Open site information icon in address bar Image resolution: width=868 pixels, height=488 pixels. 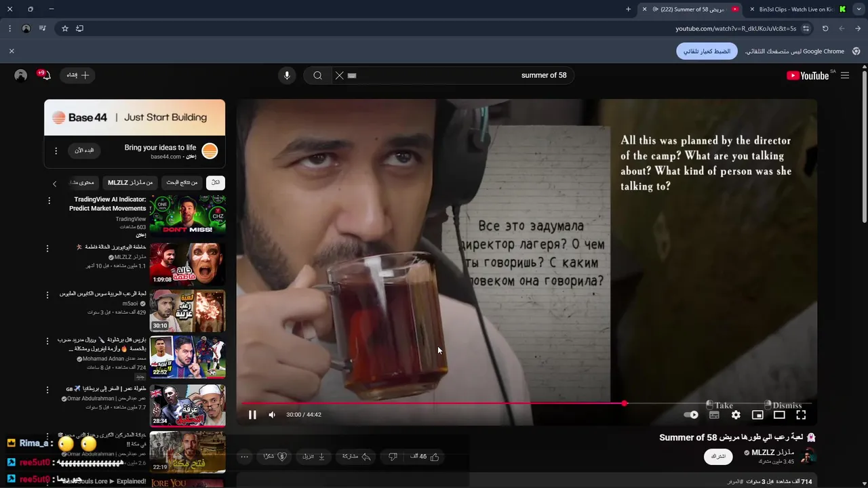pos(806,28)
